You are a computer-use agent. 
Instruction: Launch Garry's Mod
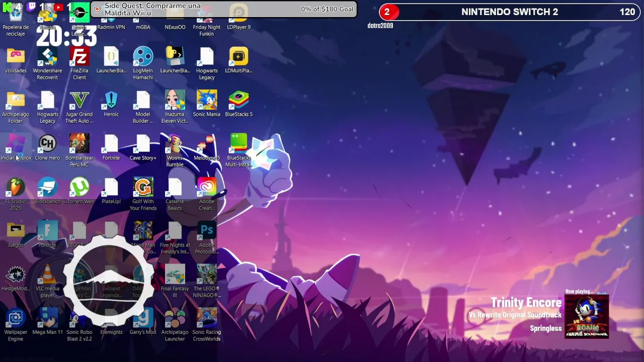tap(143, 322)
